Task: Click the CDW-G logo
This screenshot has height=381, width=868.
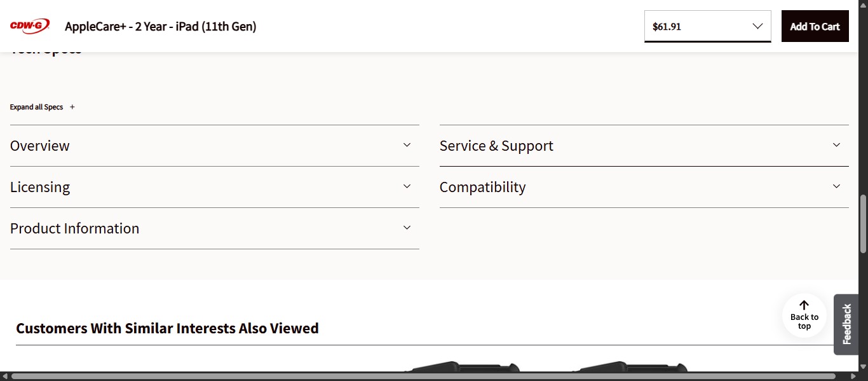Action: point(29,26)
